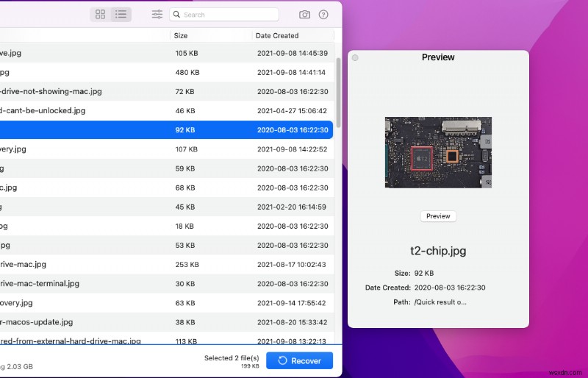Select the row sized 59 KB
Image resolution: width=588 pixels, height=378 pixels.
(167, 168)
